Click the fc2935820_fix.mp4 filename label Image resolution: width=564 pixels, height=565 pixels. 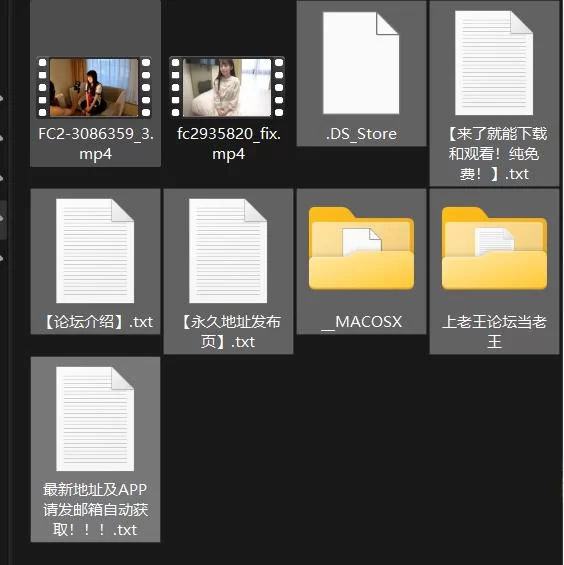228,144
